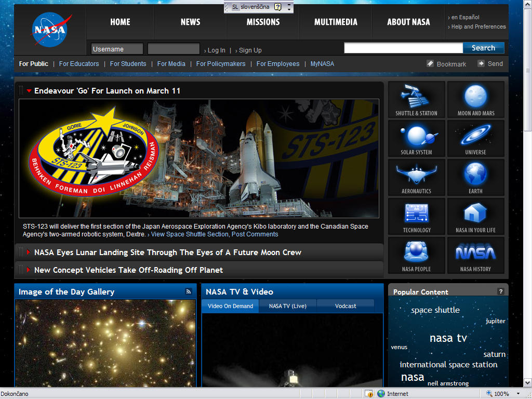Screen dimensions: 532x399
Task: Click 'international space station' tag
Action: [448, 365]
